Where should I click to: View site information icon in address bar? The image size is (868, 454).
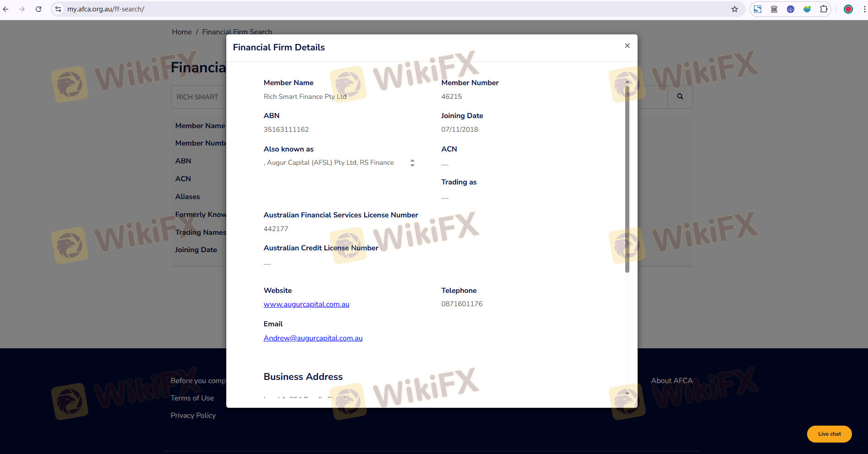click(58, 9)
